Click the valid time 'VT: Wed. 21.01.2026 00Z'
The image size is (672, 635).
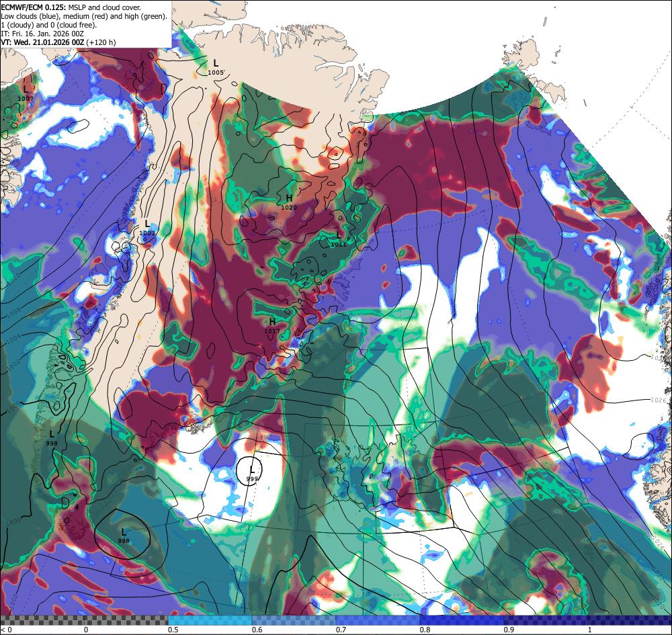point(42,42)
